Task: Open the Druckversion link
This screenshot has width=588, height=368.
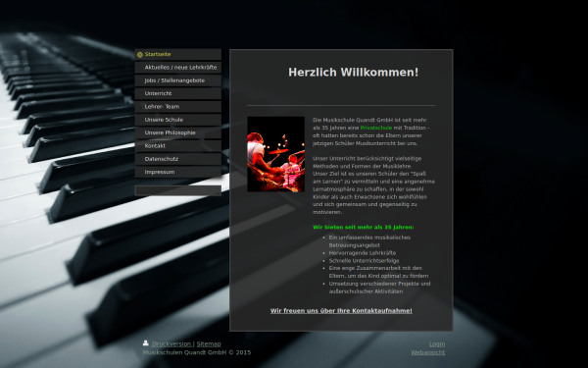Action: click(x=171, y=344)
